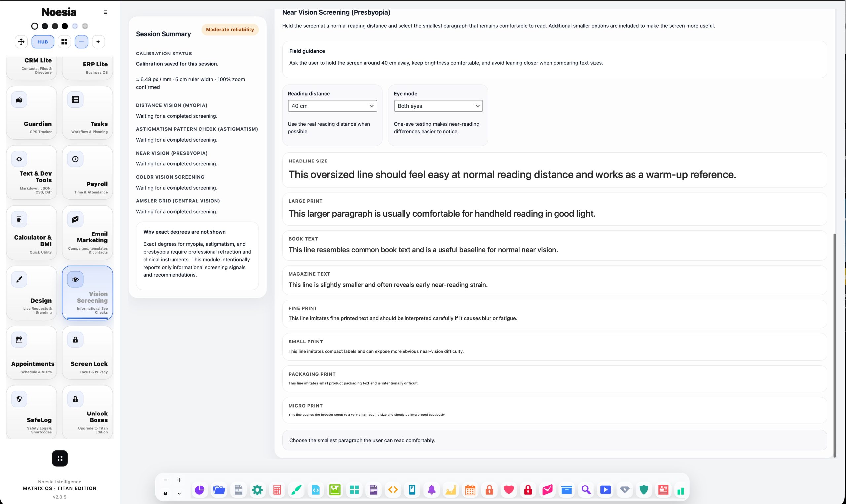Screen dimensions: 846x504
Task: Open the Payroll module card
Action: click(87, 172)
